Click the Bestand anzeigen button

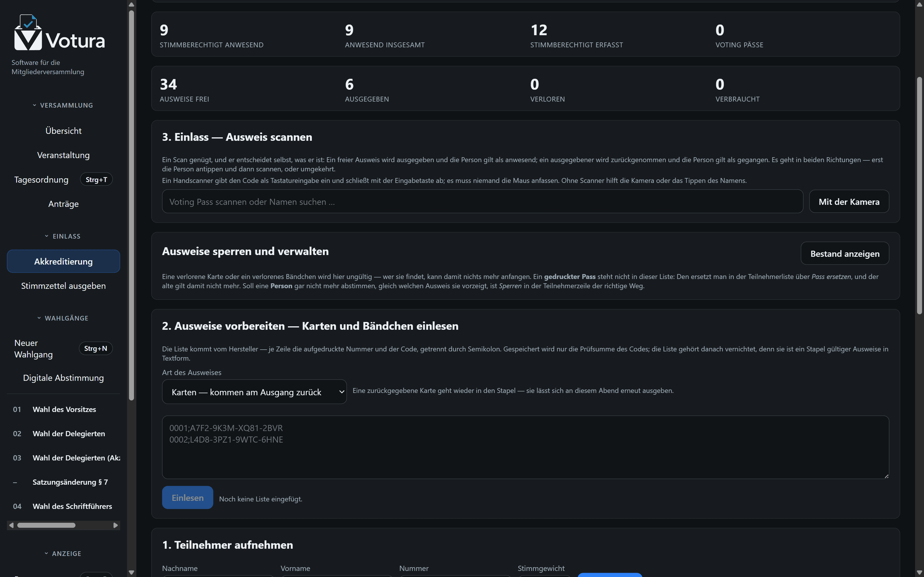point(845,253)
